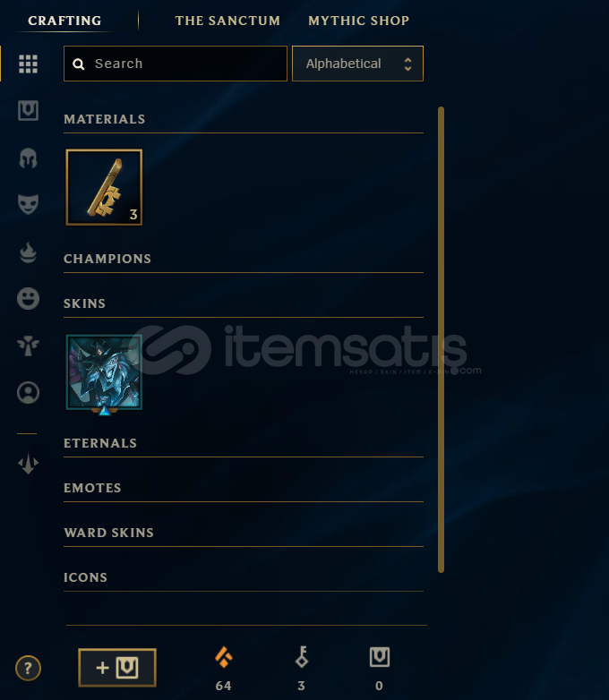609x700 pixels.
Task: Select the all-items grid filter icon
Action: click(28, 64)
